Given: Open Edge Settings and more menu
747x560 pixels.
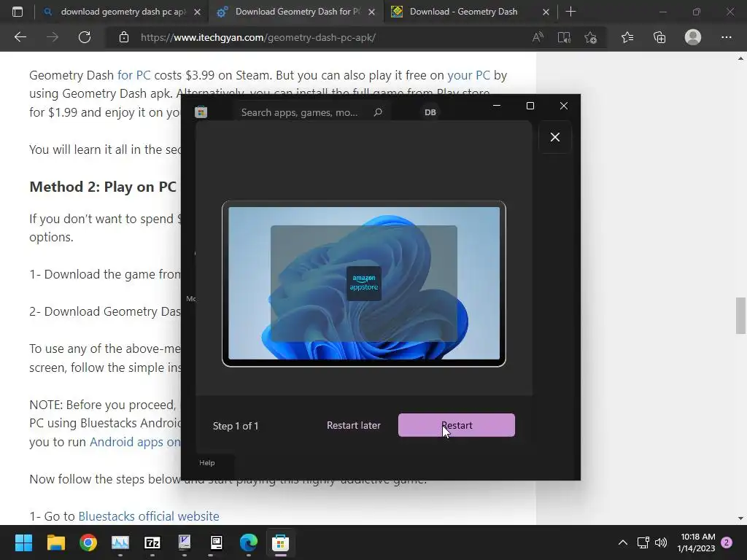Looking at the screenshot, I should [726, 37].
